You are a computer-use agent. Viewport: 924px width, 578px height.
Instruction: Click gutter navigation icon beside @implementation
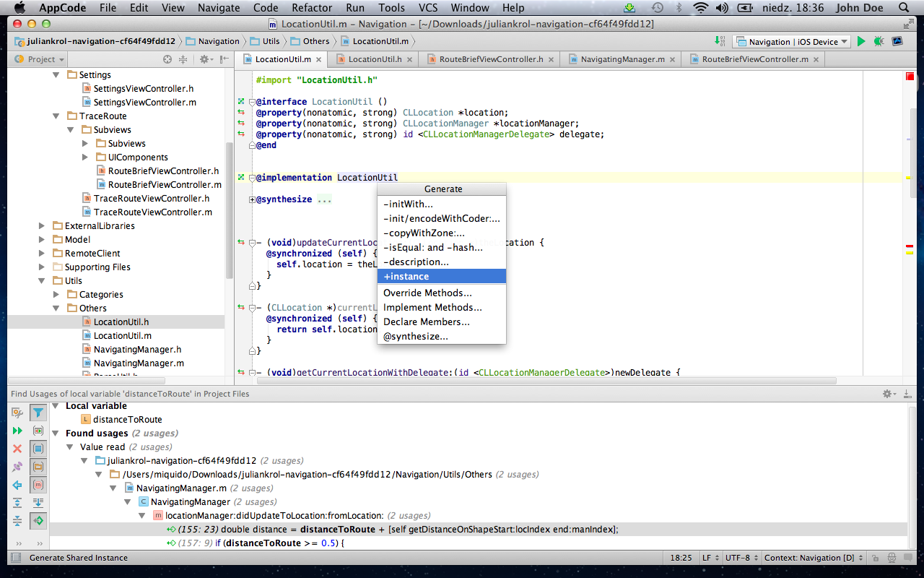pyautogui.click(x=242, y=178)
